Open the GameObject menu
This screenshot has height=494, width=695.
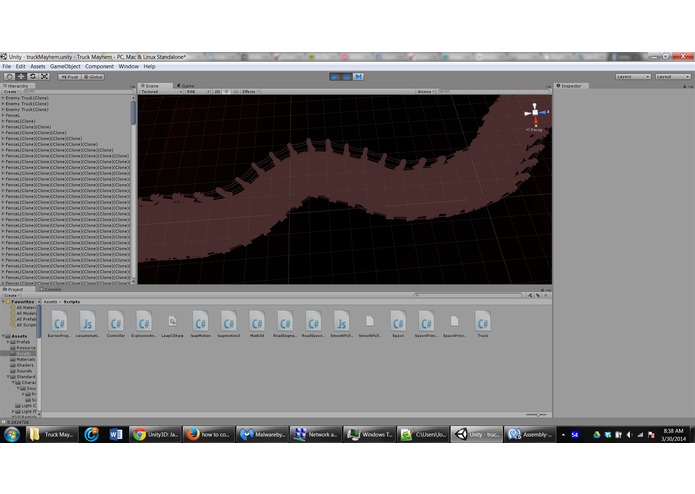click(x=65, y=66)
